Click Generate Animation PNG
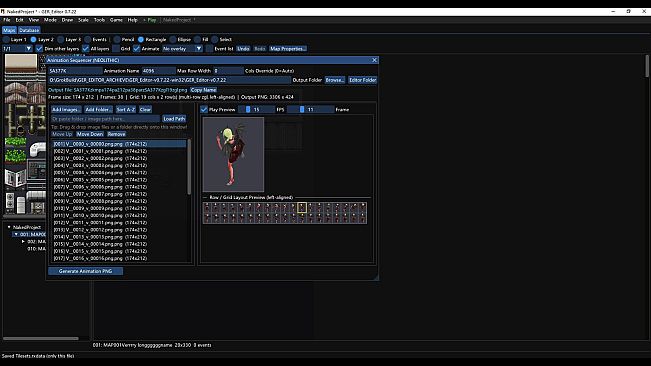Screen dimensions: 651x366 [x=85, y=271]
